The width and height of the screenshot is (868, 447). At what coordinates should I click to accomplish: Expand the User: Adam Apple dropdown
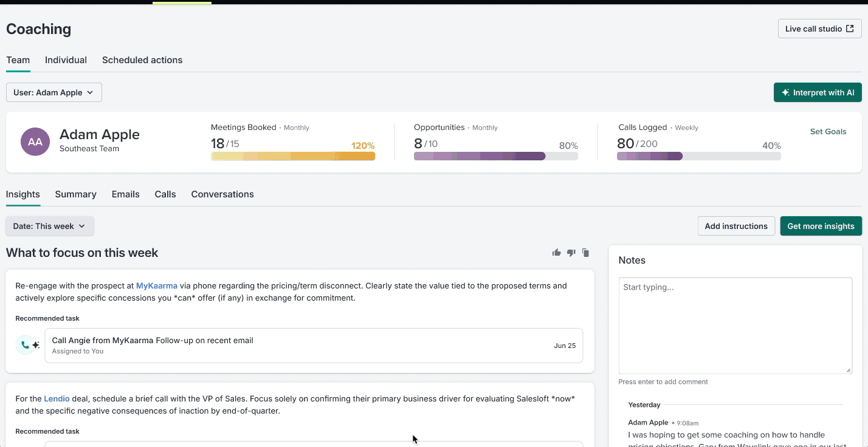(x=54, y=92)
